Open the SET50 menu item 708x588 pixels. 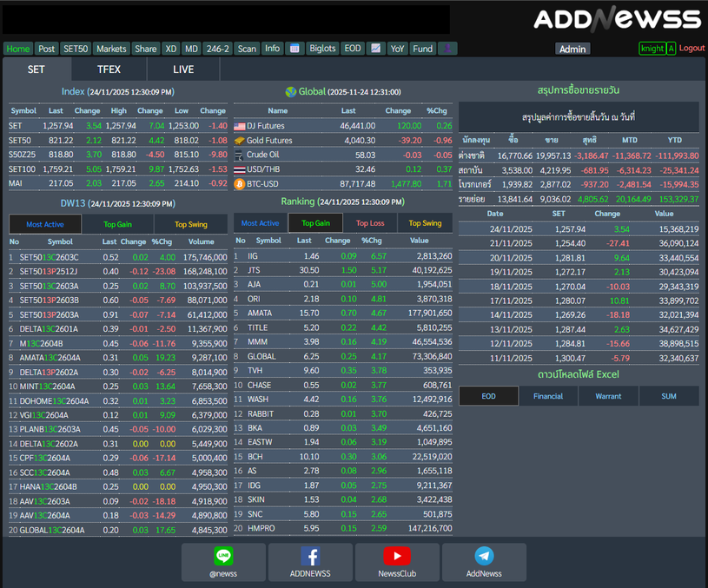pos(76,49)
